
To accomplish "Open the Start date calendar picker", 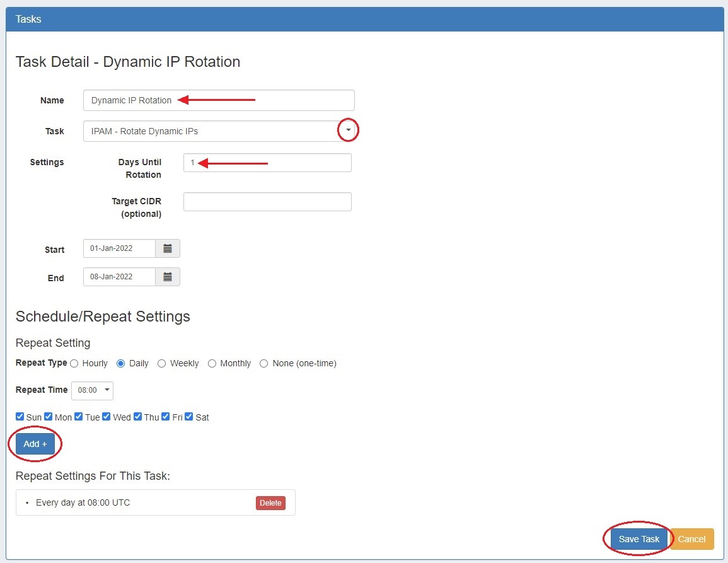I will pyautogui.click(x=168, y=248).
